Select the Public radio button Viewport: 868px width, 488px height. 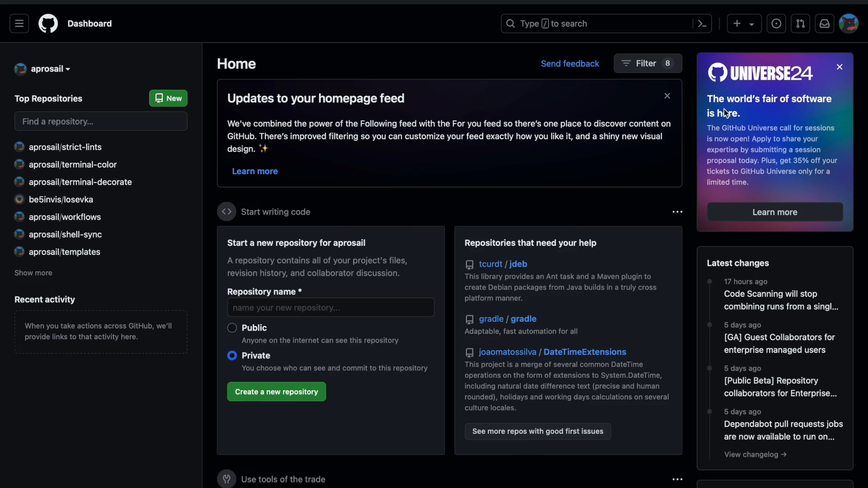pos(231,328)
